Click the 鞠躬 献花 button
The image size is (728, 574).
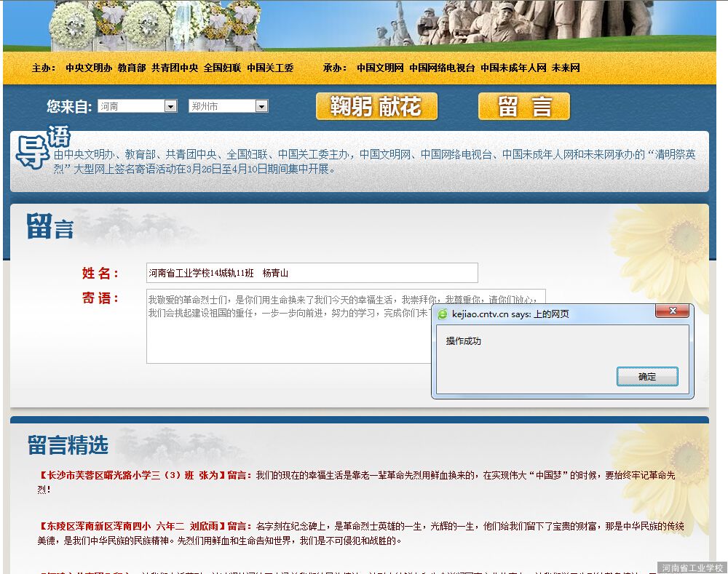pyautogui.click(x=376, y=106)
